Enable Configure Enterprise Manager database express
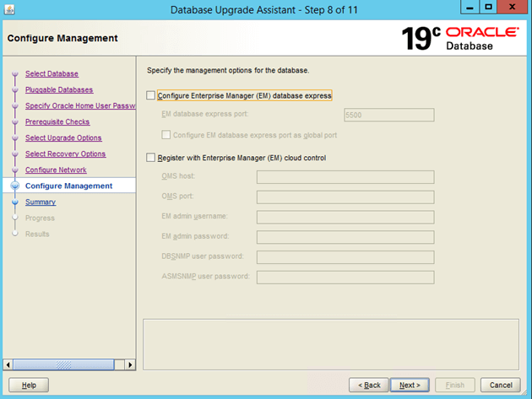Image resolution: width=532 pixels, height=399 pixels. (151, 95)
